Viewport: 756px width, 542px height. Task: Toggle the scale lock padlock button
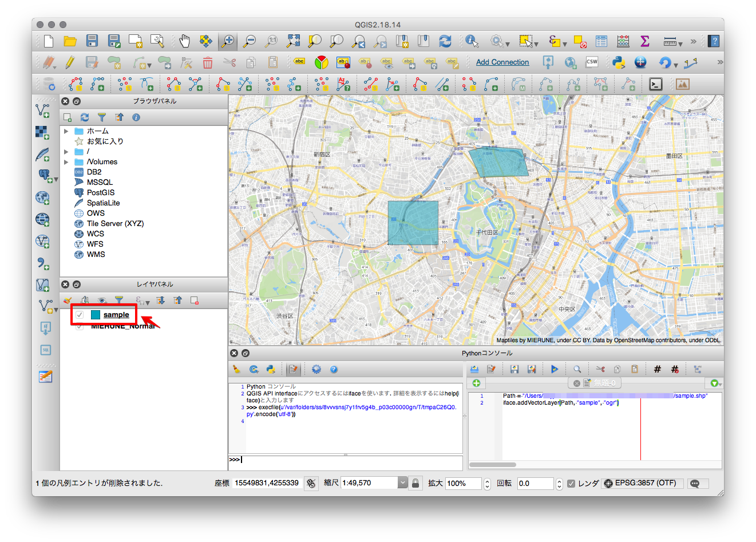(x=416, y=483)
